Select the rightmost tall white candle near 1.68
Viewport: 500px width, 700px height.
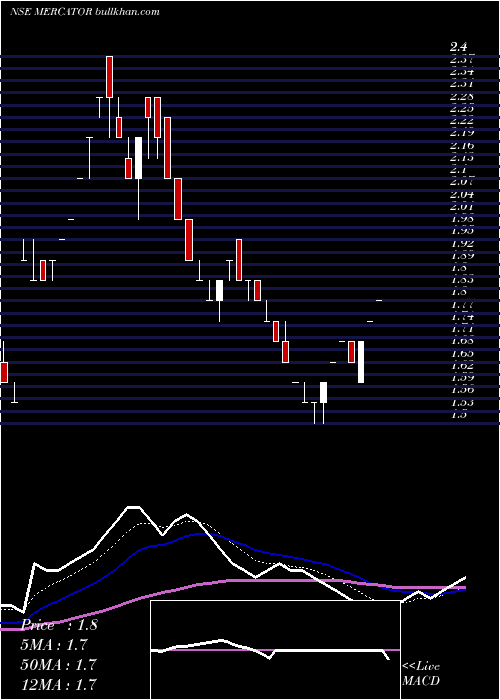(x=361, y=362)
